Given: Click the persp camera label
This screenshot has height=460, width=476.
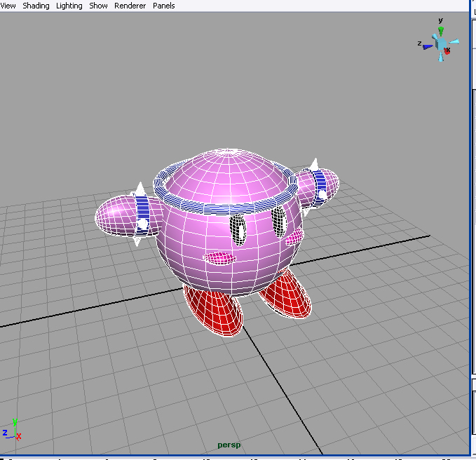Looking at the screenshot, I should point(229,445).
